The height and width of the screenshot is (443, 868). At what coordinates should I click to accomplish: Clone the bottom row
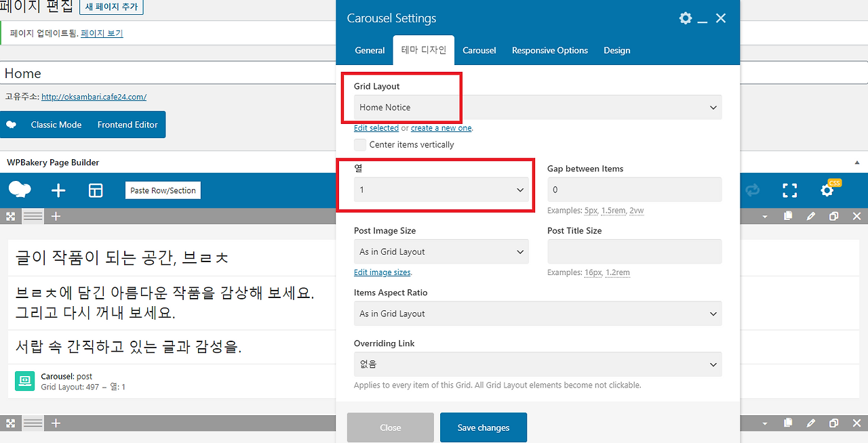click(x=833, y=423)
